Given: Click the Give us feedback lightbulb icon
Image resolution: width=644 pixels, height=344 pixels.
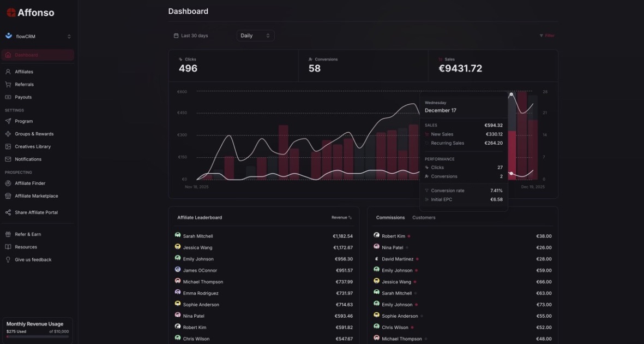Looking at the screenshot, I should tap(8, 260).
